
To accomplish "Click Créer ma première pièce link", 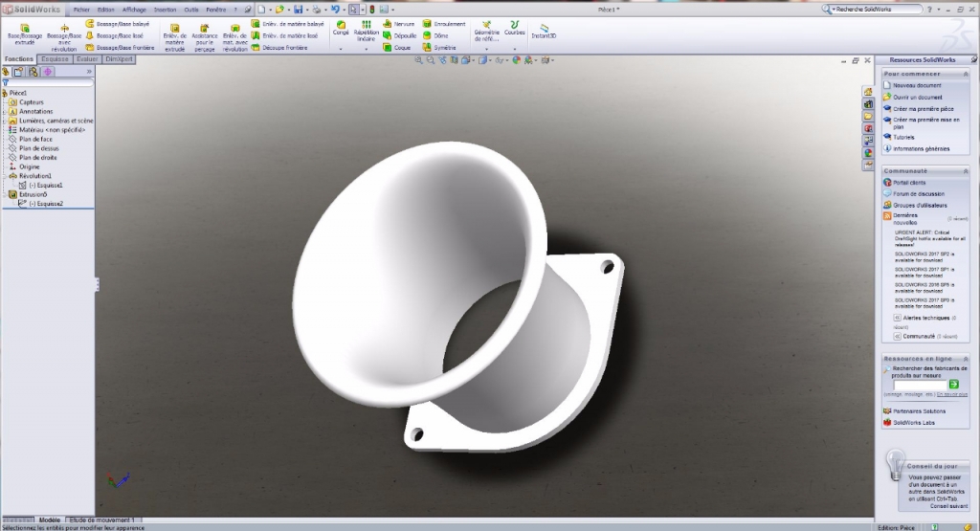I will coord(924,109).
